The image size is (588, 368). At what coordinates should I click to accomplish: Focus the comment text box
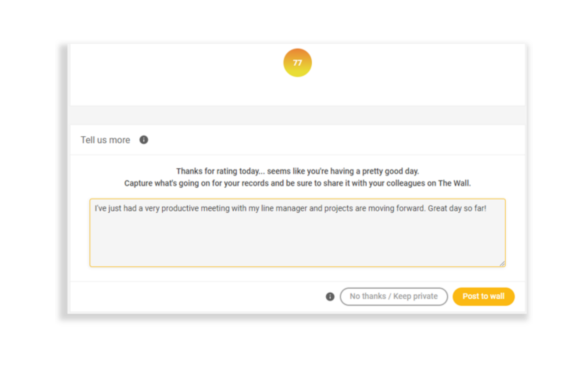click(297, 233)
